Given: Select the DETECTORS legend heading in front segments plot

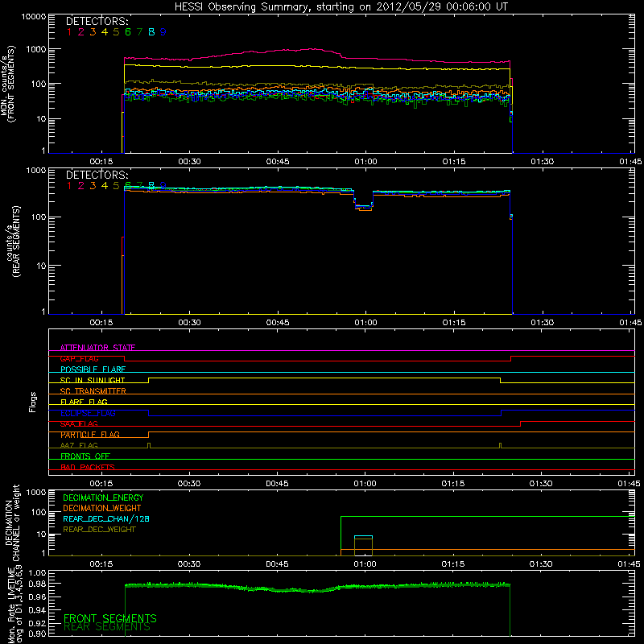Looking at the screenshot, I should pyautogui.click(x=97, y=21).
